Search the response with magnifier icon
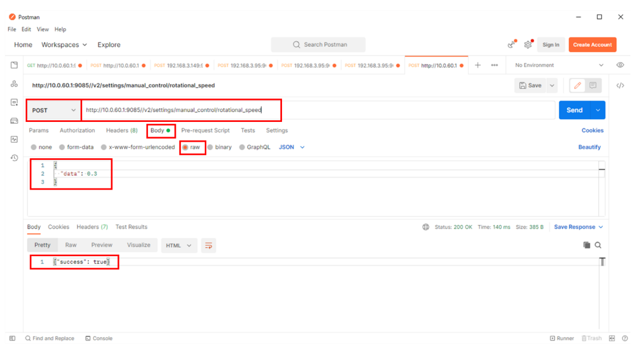Viewport: 644px width, 352px height. click(x=598, y=245)
